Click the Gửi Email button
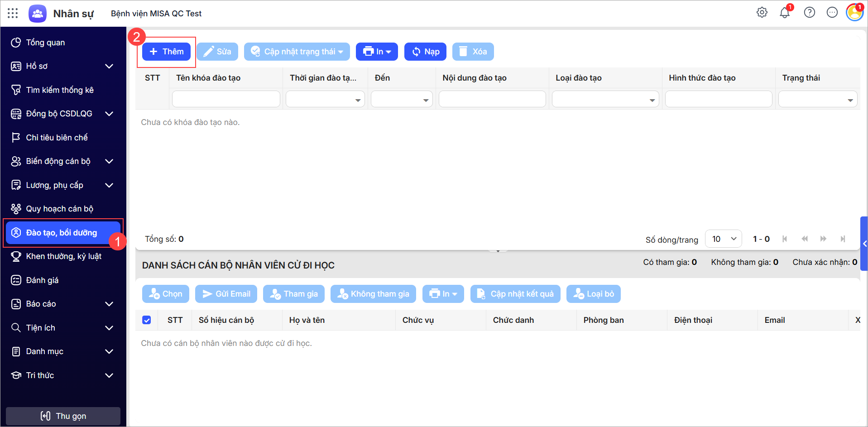The height and width of the screenshot is (427, 868). [226, 294]
